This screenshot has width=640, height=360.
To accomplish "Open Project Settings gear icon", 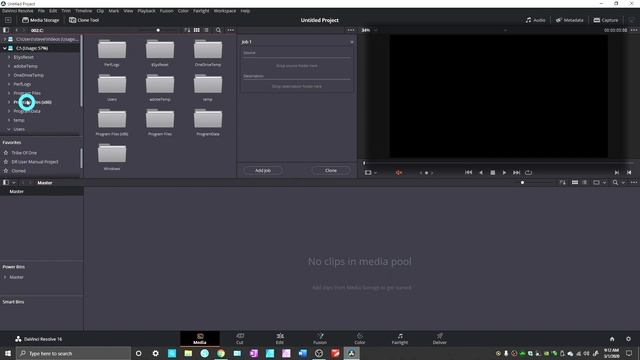I will [x=628, y=339].
